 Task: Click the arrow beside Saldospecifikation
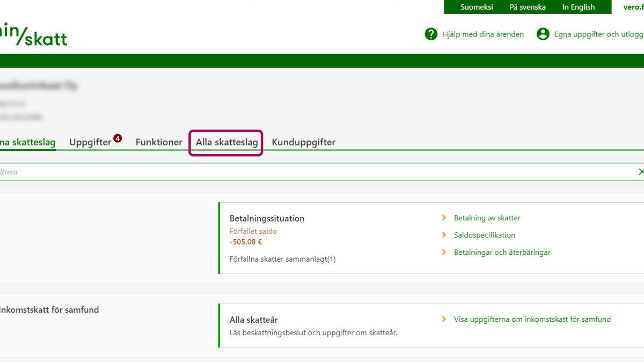tap(444, 235)
